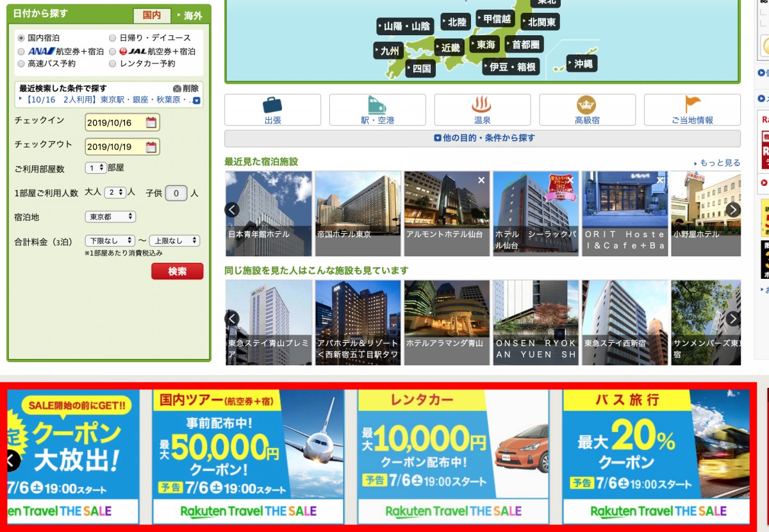Previous arrow in similar facilities carousel
769x532 pixels.
point(232,319)
